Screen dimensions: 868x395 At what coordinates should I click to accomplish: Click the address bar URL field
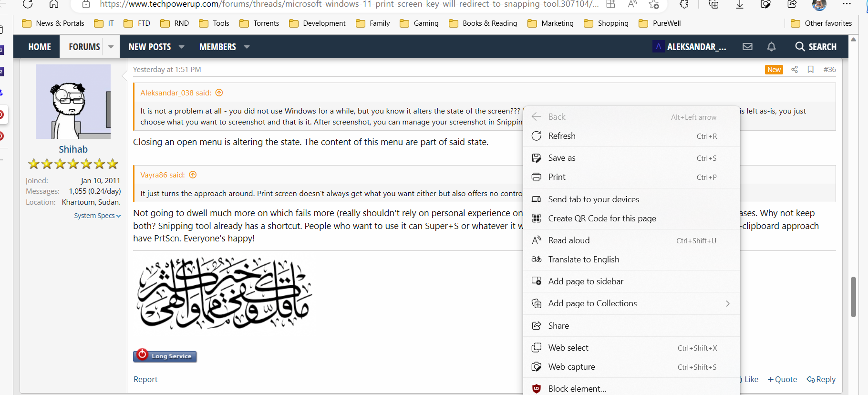point(349,4)
